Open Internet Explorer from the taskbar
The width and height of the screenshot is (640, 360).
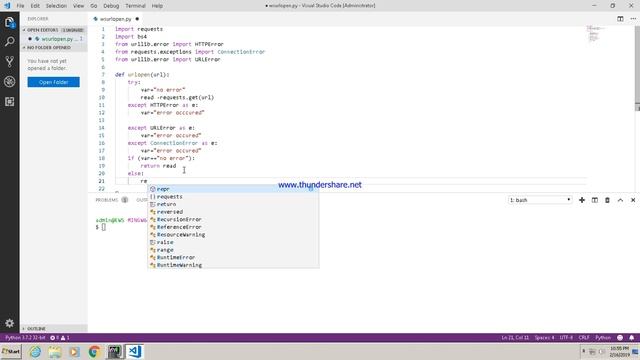(35, 351)
